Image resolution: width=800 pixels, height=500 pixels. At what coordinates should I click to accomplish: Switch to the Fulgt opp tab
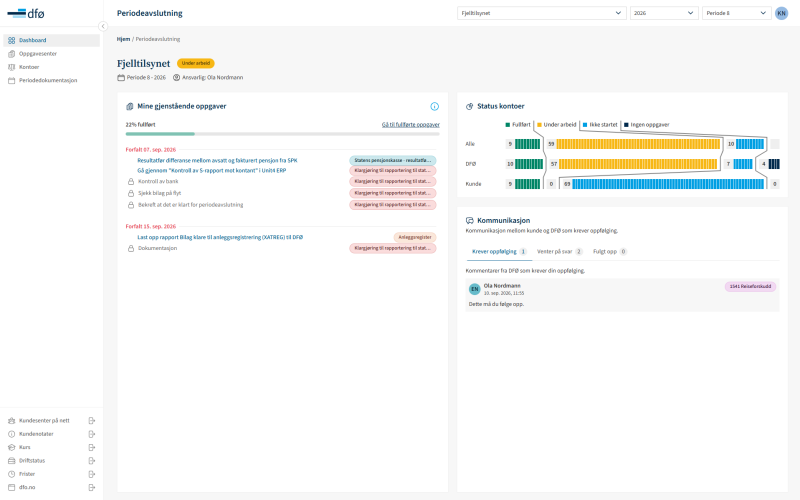(x=610, y=252)
